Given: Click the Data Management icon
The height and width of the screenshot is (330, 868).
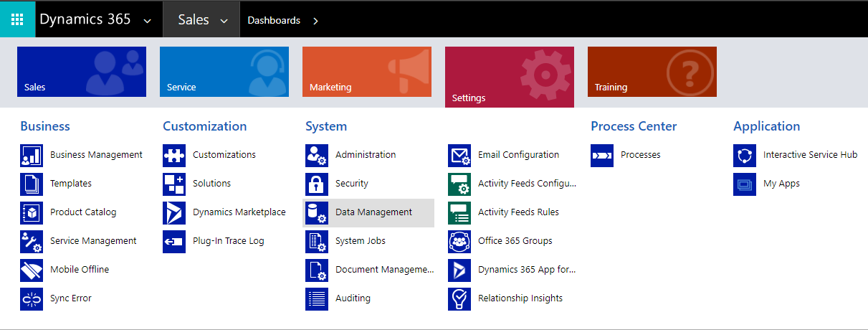Looking at the screenshot, I should click(x=317, y=213).
